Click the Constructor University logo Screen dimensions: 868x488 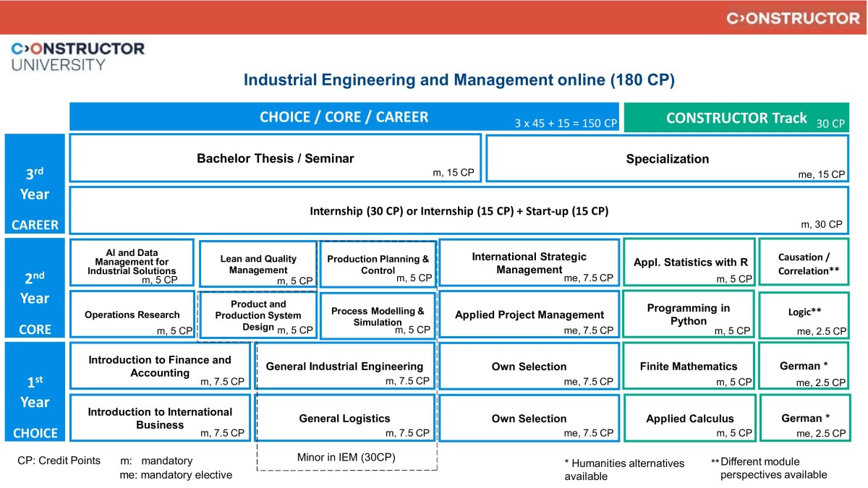tap(77, 56)
